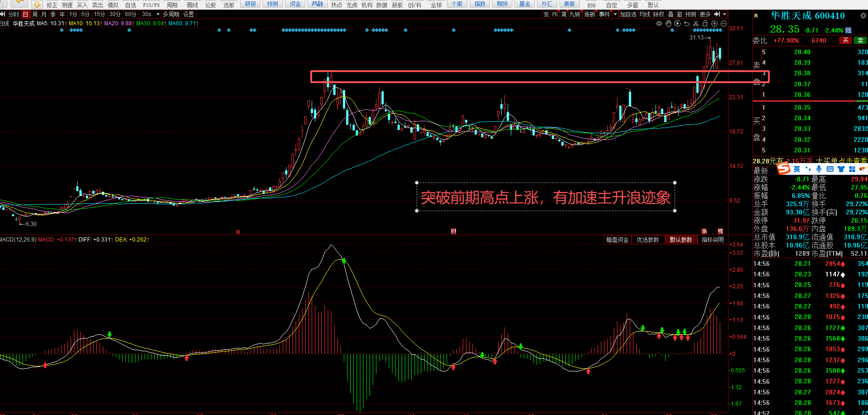868x415 pixels.
Task: Expand the dropdown arrow at toolbar right end
Action: (725, 14)
